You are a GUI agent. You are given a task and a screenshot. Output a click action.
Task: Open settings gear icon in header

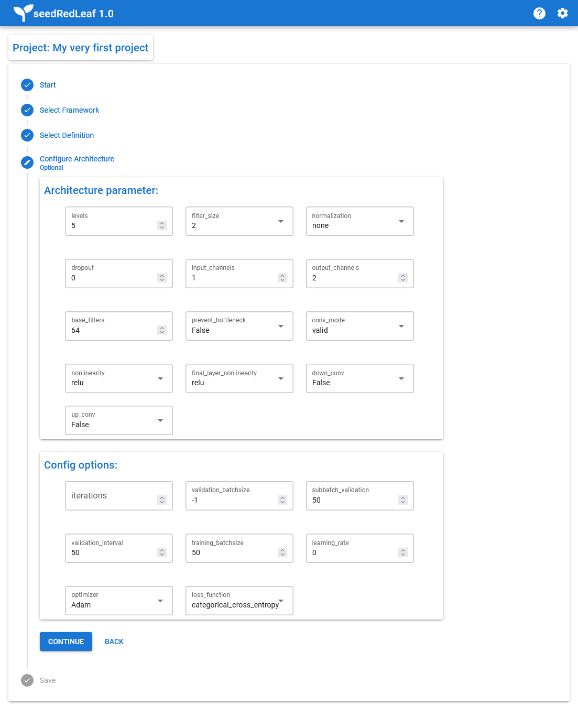click(x=563, y=13)
